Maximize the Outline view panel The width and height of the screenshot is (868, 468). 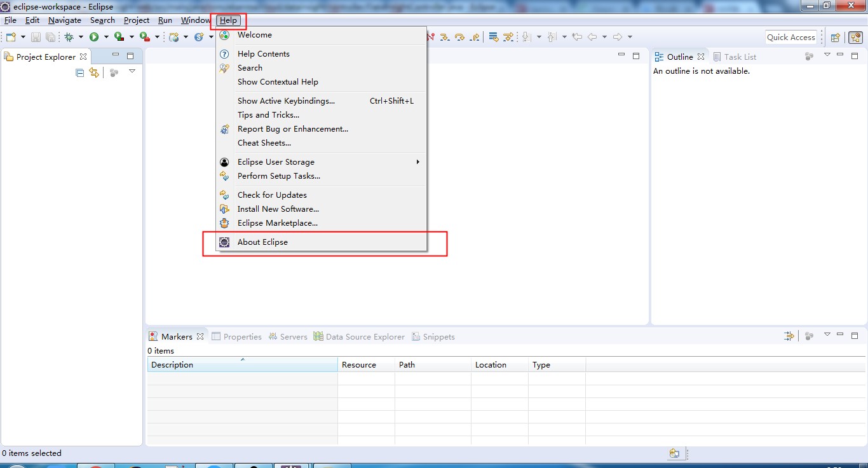855,55
